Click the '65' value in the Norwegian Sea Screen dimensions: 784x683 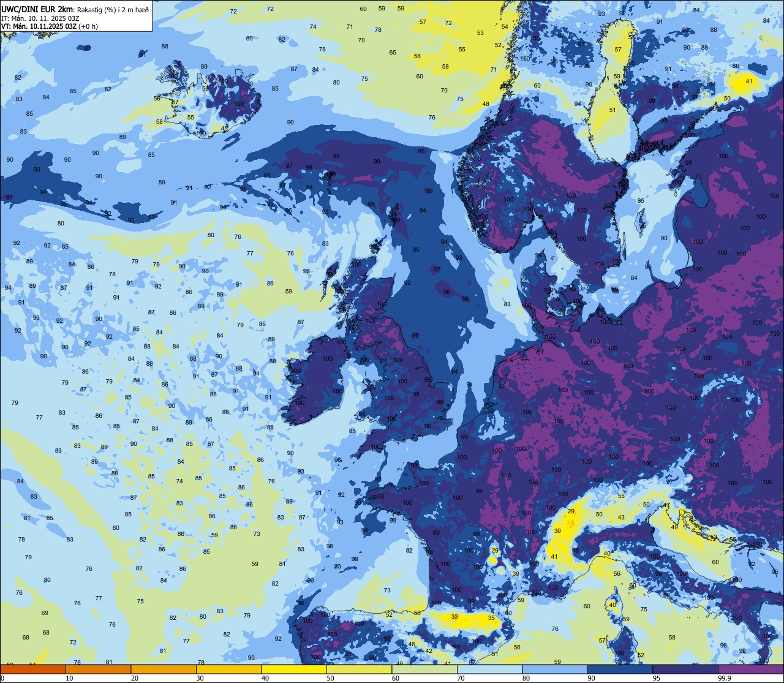[x=393, y=52]
